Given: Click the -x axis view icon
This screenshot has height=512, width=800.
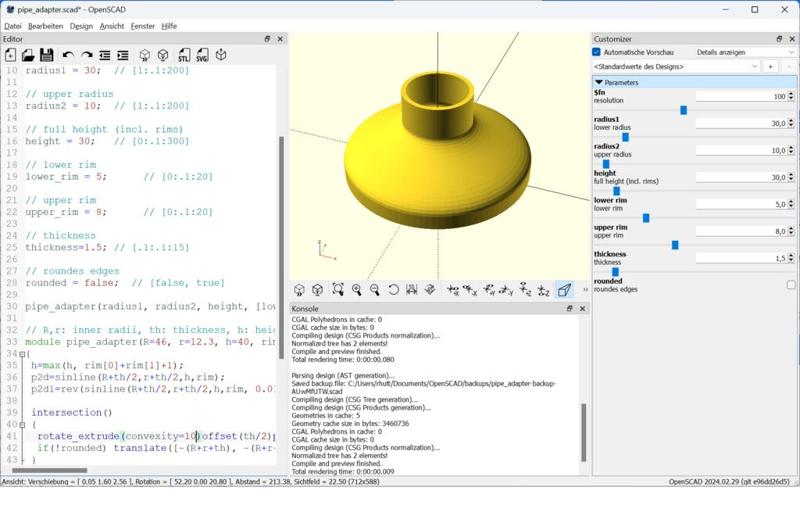Looking at the screenshot, I should [470, 290].
